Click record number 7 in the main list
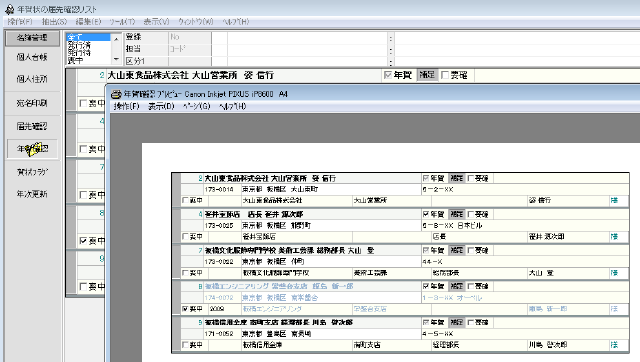The height and width of the screenshot is (362, 640). point(102,167)
